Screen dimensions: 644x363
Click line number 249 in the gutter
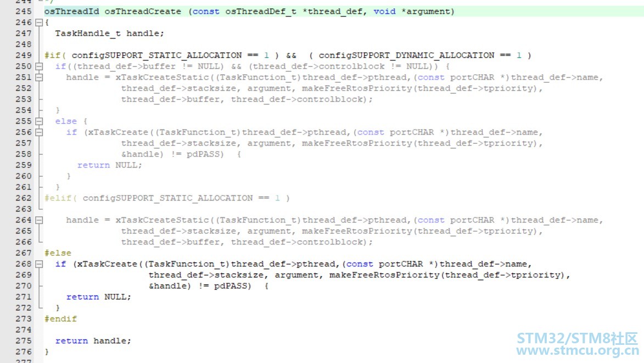tap(24, 55)
